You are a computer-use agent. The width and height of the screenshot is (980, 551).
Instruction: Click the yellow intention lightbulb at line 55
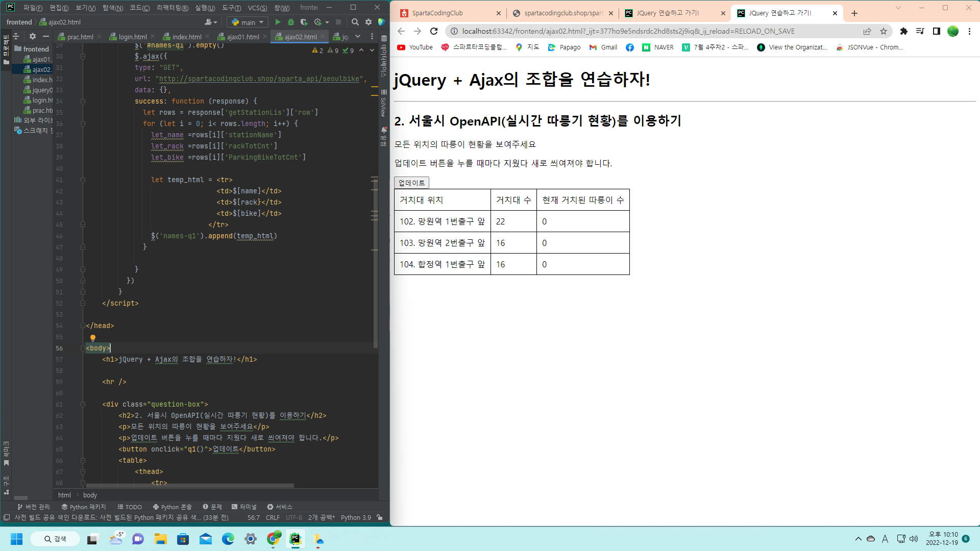click(x=93, y=338)
